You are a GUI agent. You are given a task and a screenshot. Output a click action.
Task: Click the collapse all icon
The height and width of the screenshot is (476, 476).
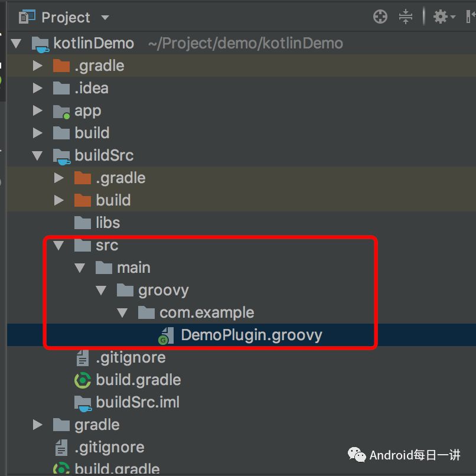tap(406, 17)
